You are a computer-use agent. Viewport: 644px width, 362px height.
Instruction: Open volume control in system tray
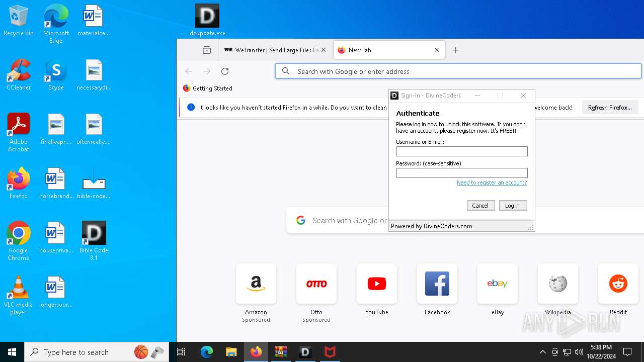point(579,352)
